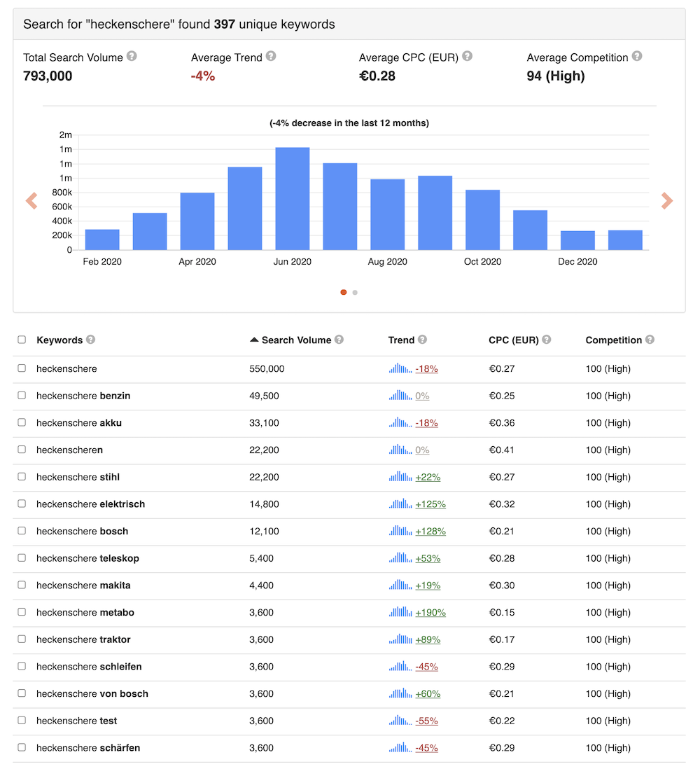Check the box for heckenschere benzin
The height and width of the screenshot is (769, 700).
(22, 396)
